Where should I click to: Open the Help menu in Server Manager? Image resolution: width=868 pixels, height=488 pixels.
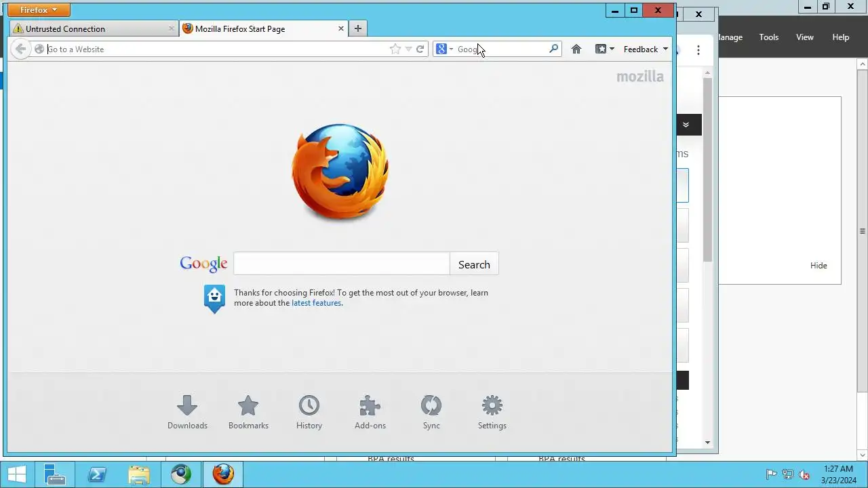pyautogui.click(x=841, y=37)
